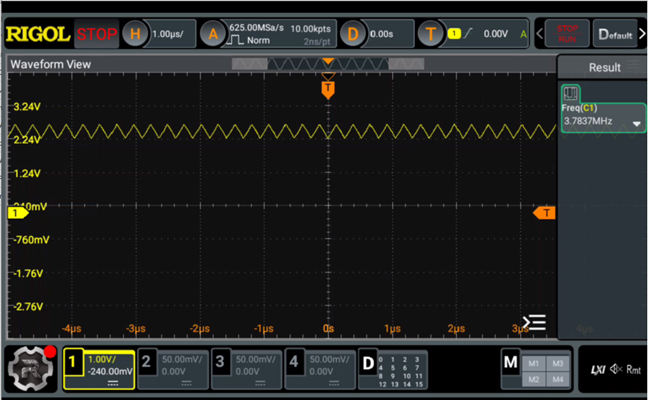Click the STOP RUN button

pos(567,34)
